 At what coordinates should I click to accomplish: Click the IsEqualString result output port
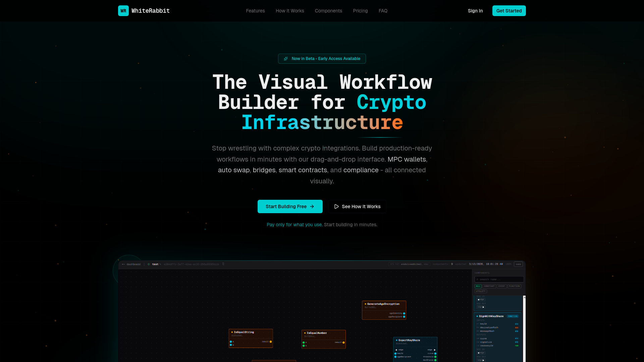[271, 342]
